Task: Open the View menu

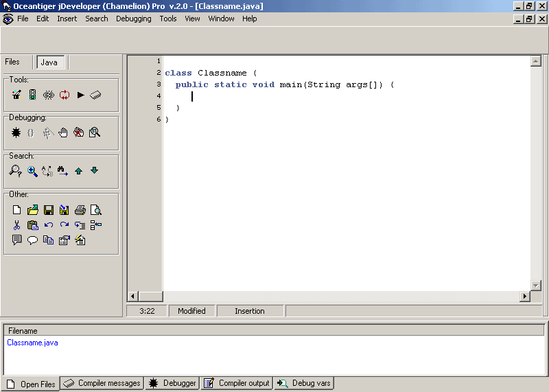Action: (x=192, y=19)
